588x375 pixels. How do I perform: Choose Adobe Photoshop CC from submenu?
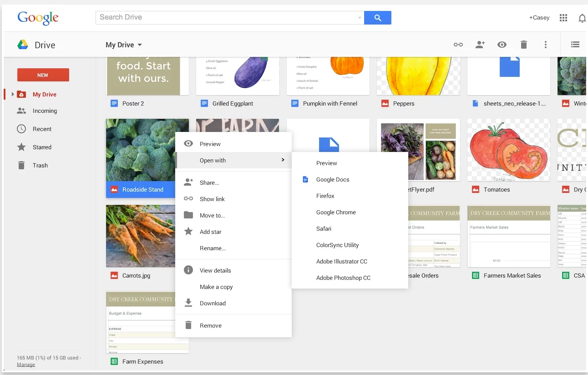tap(343, 278)
